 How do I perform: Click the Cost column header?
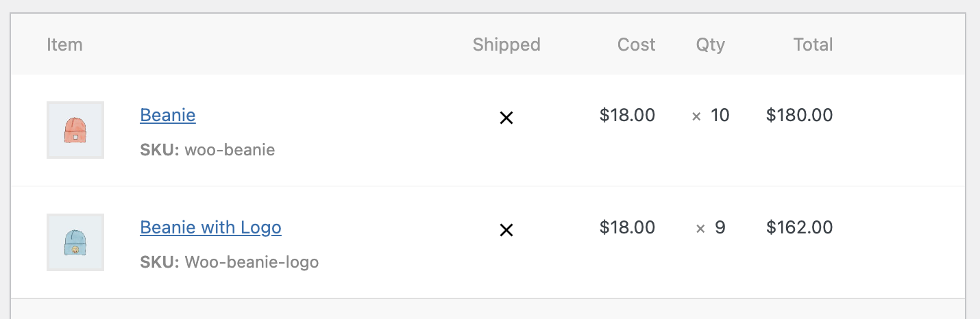636,45
